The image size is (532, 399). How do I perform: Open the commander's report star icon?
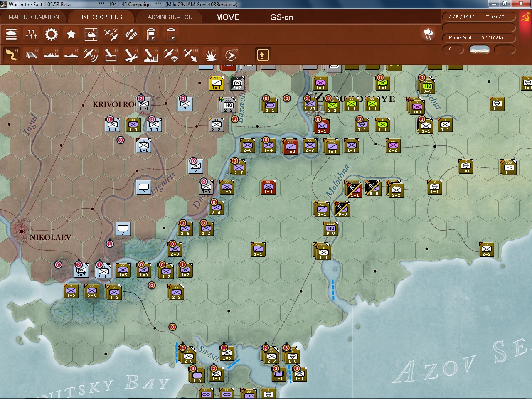[71, 34]
